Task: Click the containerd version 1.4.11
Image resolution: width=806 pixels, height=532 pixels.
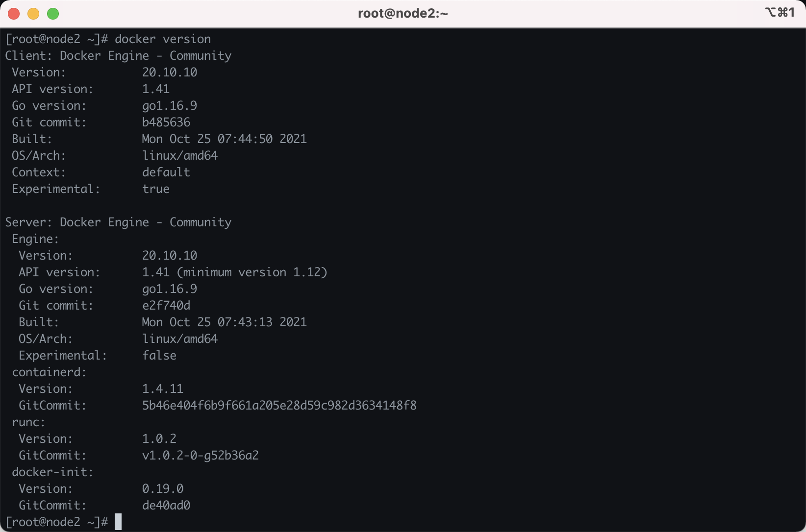Action: [x=163, y=389]
